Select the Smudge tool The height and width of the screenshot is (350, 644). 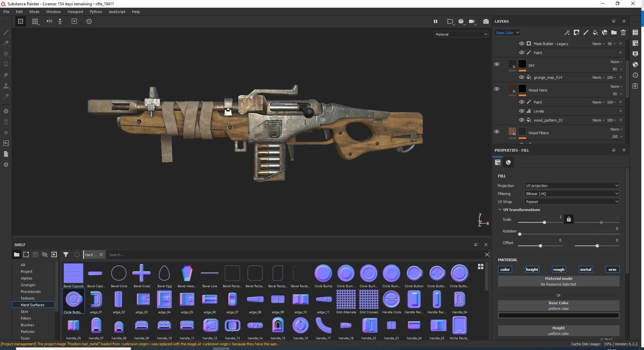6,75
